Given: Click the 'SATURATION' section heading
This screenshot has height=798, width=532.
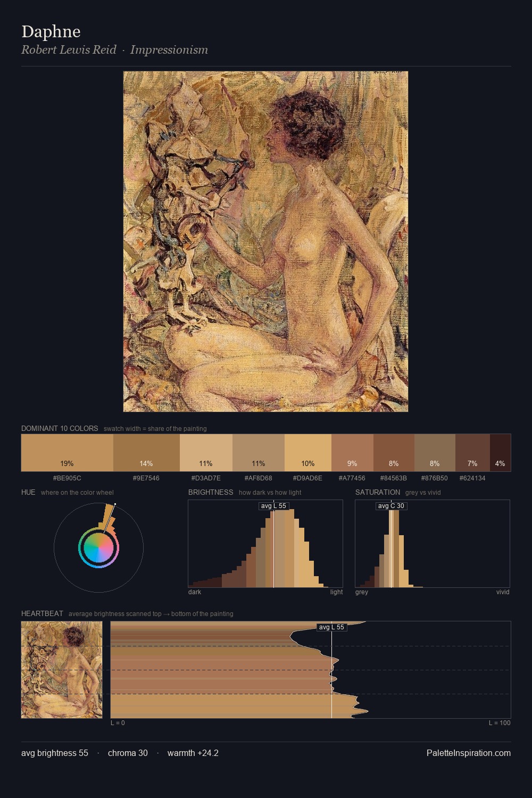Looking at the screenshot, I should (378, 492).
